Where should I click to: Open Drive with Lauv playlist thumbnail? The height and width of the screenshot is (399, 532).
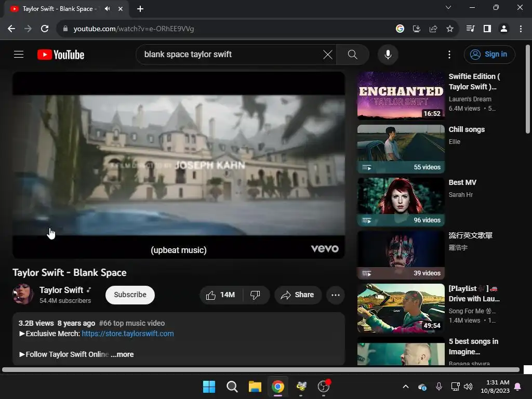[401, 308]
